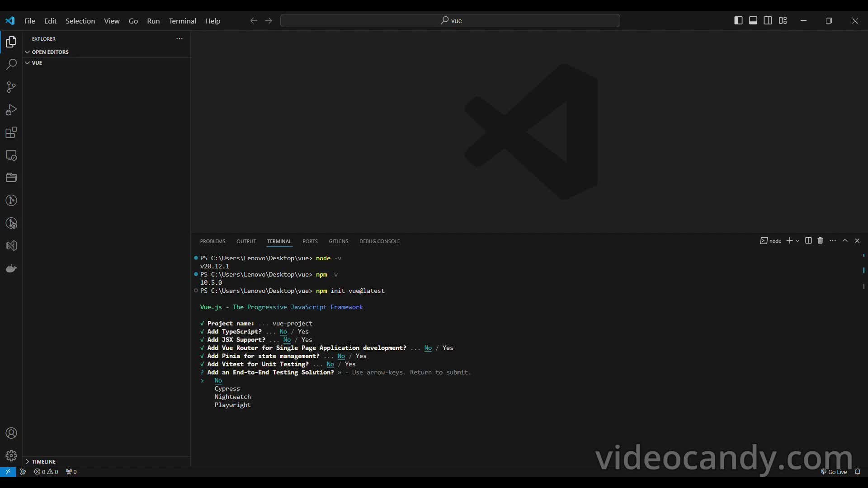Split the terminal icon
Viewport: 868px width, 488px height.
tap(808, 241)
